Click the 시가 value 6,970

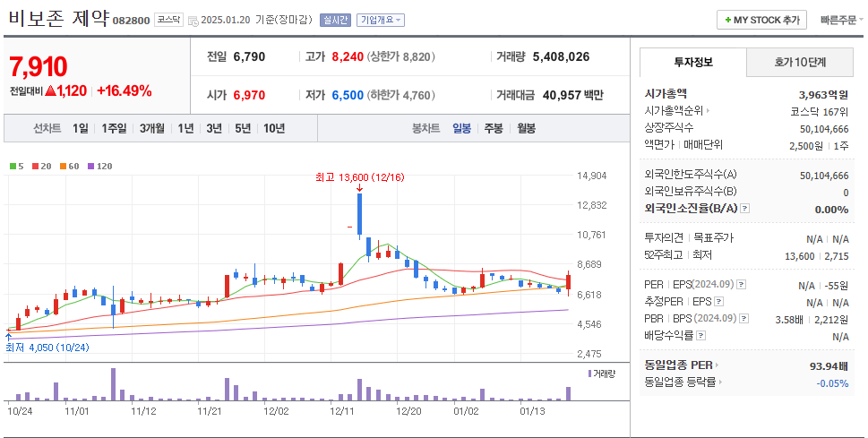(249, 95)
